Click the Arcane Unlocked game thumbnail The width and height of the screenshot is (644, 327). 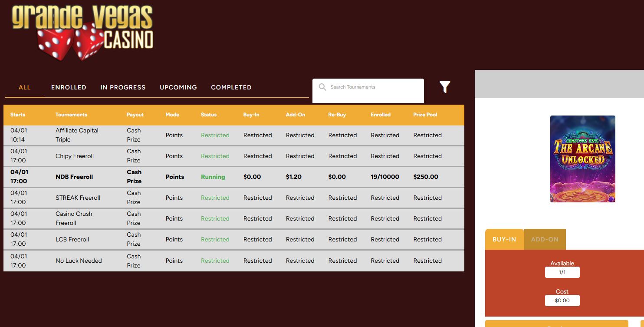pyautogui.click(x=583, y=159)
